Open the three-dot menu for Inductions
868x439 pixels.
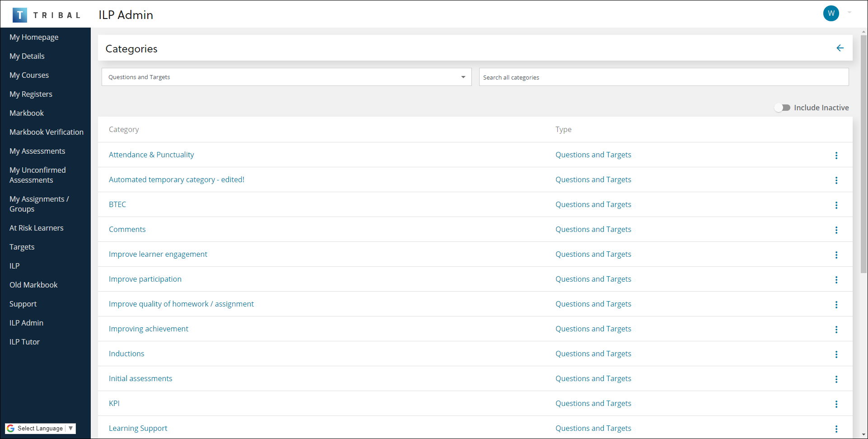point(836,354)
